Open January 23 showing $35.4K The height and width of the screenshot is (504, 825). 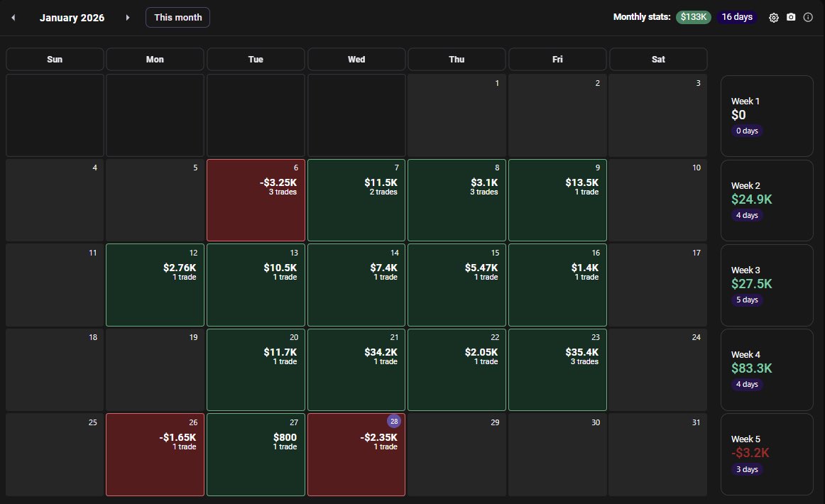click(557, 369)
